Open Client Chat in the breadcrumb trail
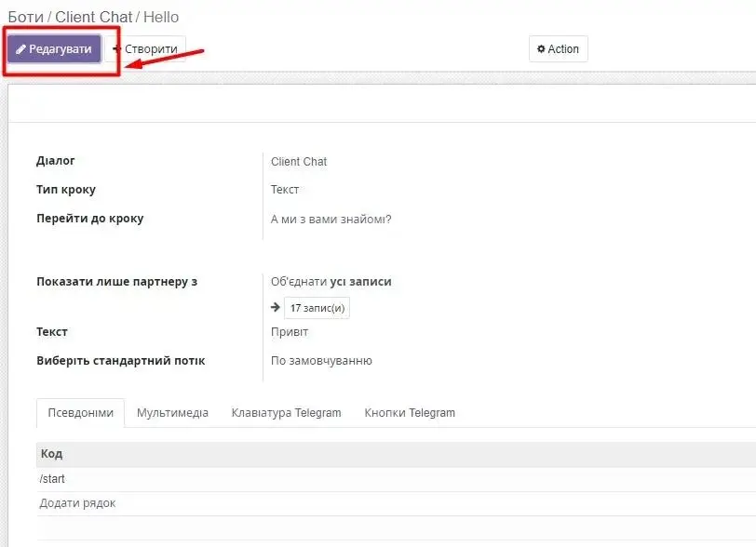Image resolution: width=756 pixels, height=547 pixels. pyautogui.click(x=93, y=17)
